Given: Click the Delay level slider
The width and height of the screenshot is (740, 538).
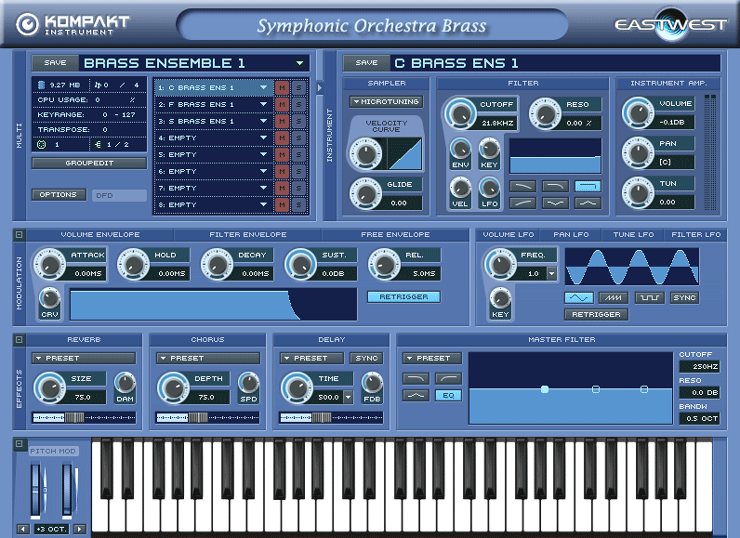Looking at the screenshot, I should [x=331, y=417].
